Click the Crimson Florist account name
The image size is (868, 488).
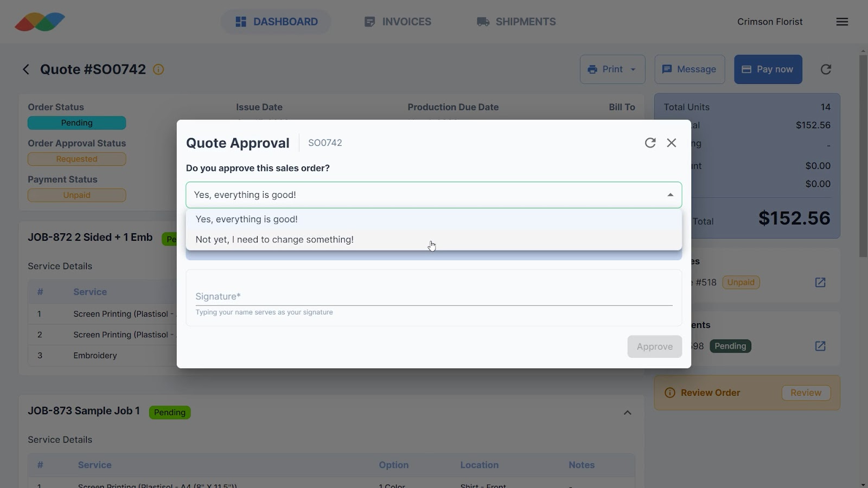(770, 22)
